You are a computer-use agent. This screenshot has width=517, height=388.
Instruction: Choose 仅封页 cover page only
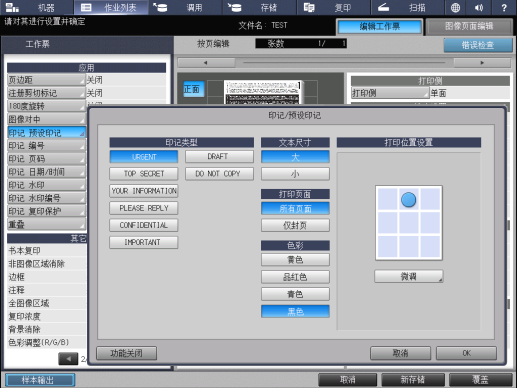pyautogui.click(x=295, y=226)
